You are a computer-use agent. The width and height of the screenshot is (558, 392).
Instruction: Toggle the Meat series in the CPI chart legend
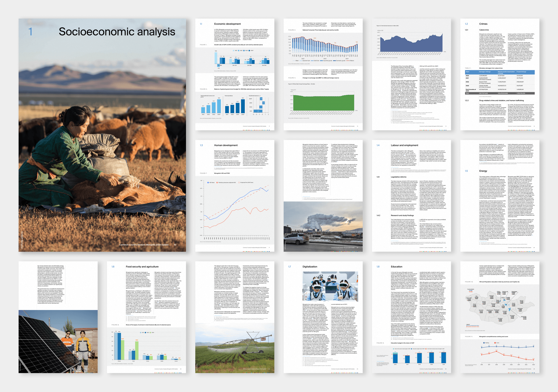pos(294,61)
